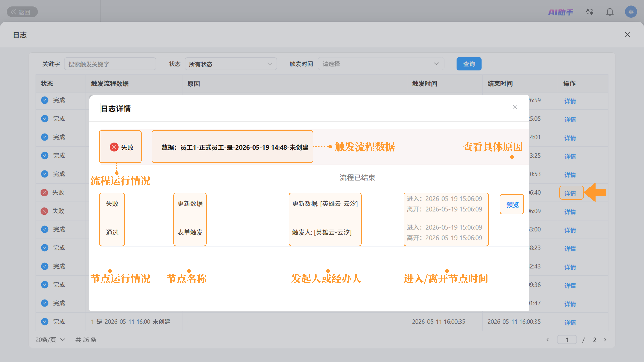Click 更新数据: [英雄云-云汐] text

tap(325, 204)
